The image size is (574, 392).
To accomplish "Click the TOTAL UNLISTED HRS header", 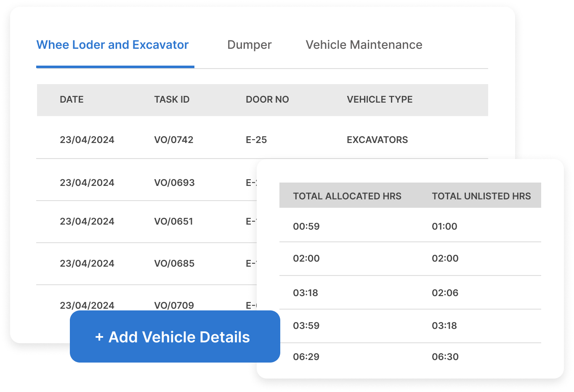I will 481,196.
